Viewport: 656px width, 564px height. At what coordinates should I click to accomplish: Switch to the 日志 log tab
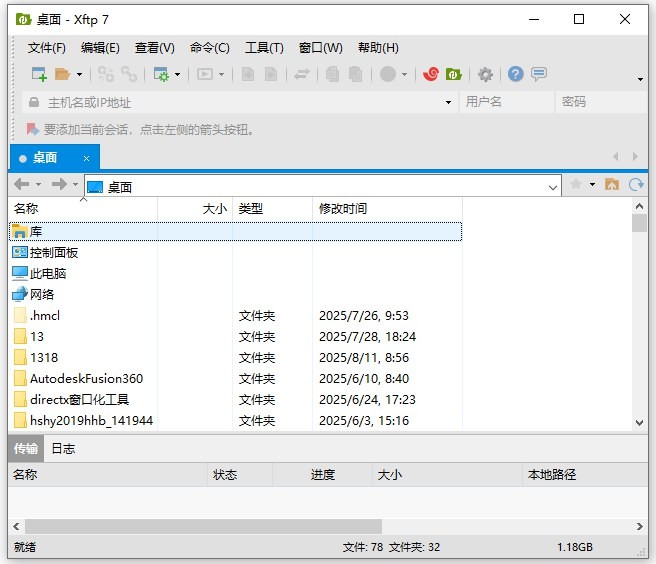point(63,449)
